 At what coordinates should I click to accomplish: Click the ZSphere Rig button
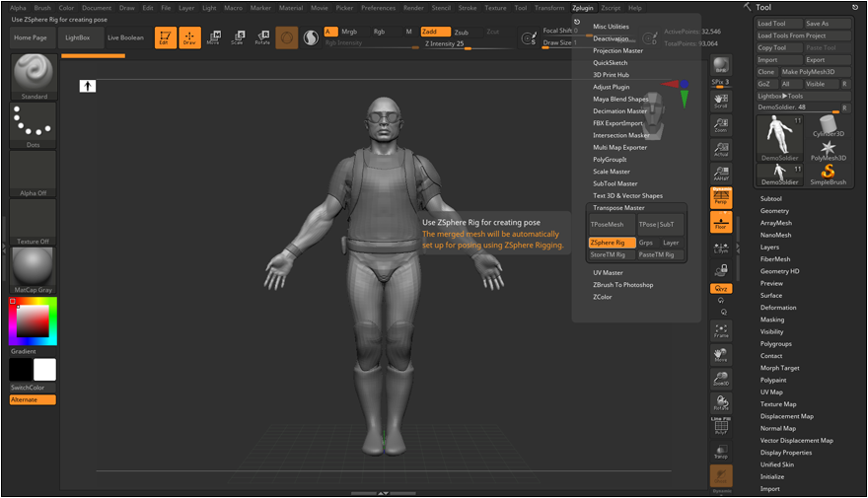[612, 243]
